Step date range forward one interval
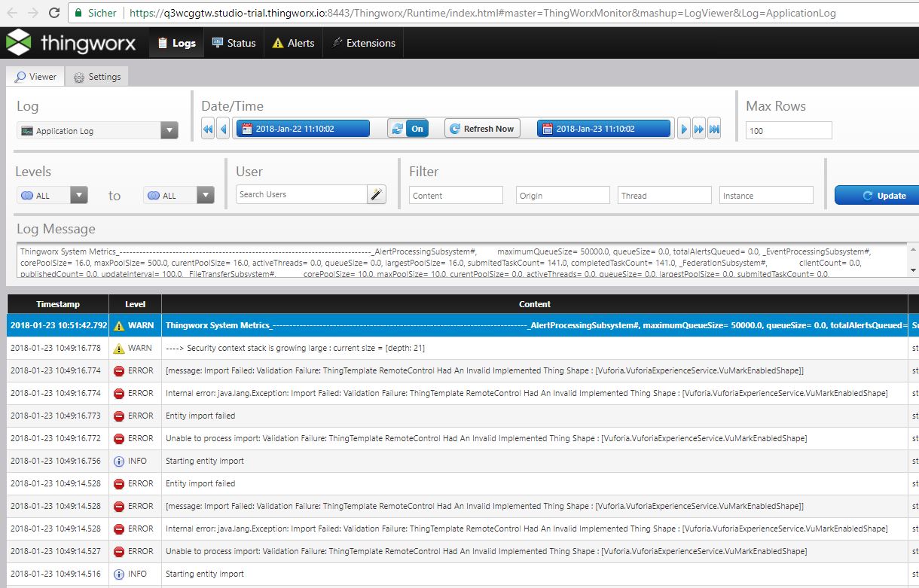The height and width of the screenshot is (588, 919). coord(684,129)
